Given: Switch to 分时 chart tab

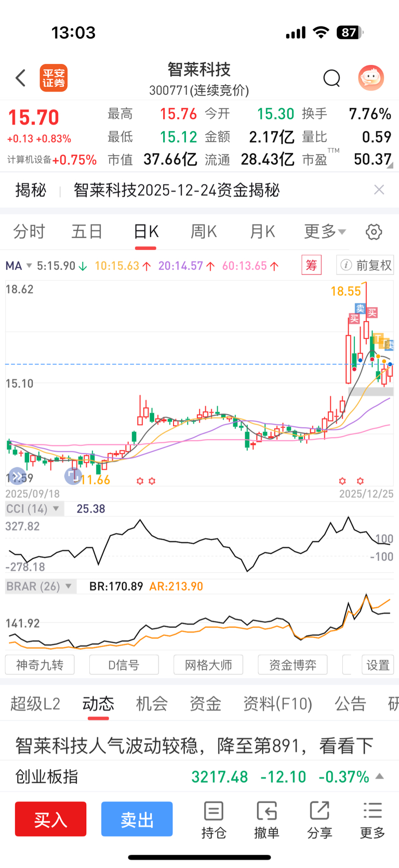Looking at the screenshot, I should (29, 231).
